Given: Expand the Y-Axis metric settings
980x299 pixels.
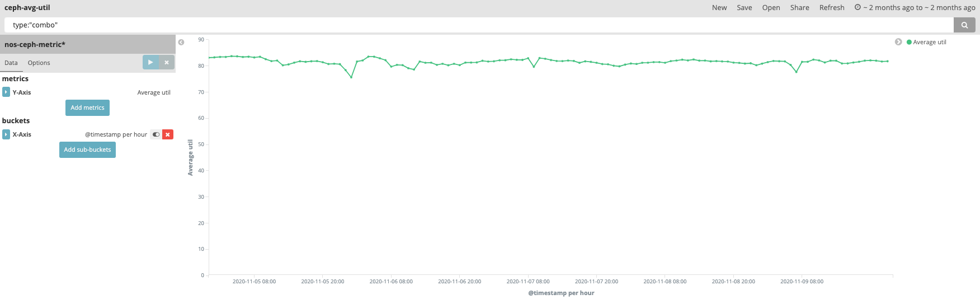Looking at the screenshot, I should [6, 92].
